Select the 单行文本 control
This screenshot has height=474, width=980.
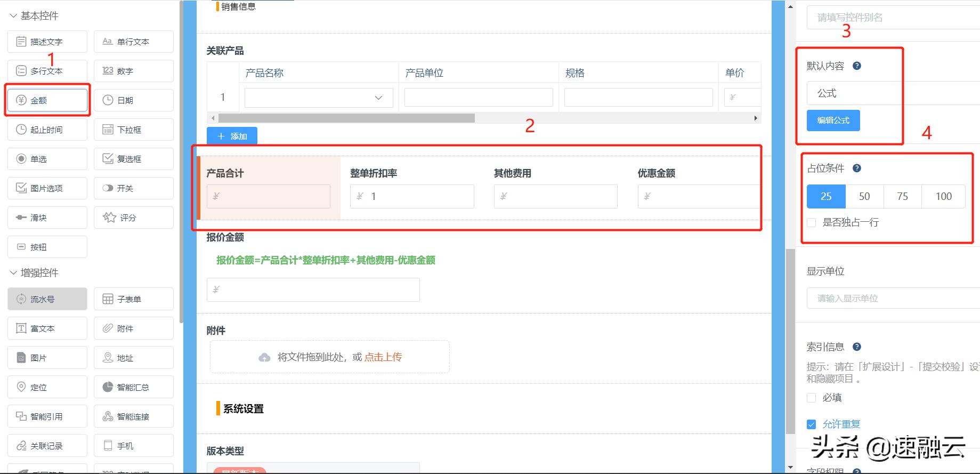tap(134, 42)
